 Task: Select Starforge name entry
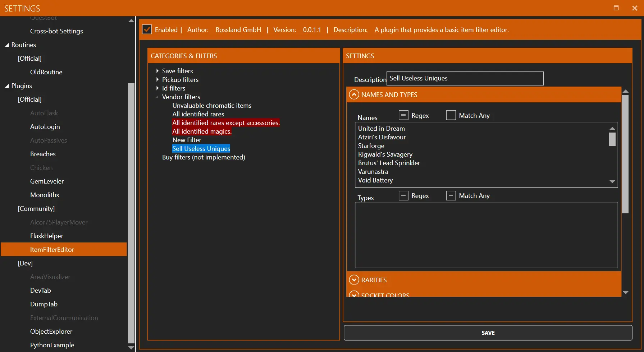371,146
